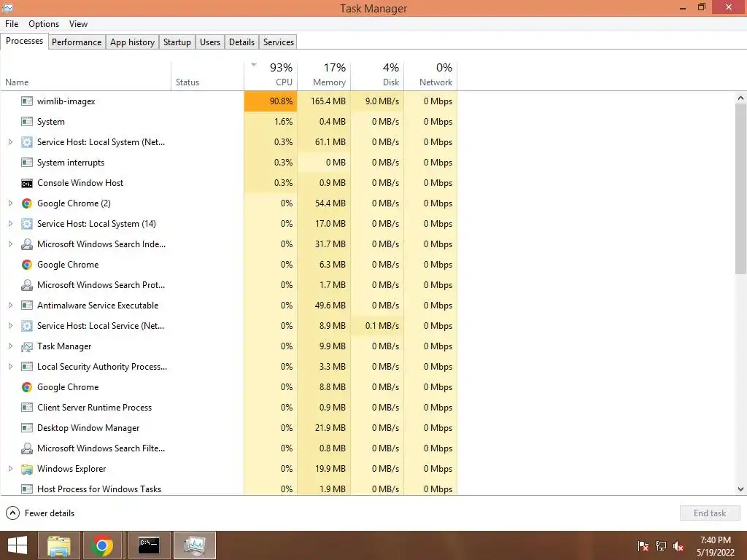The height and width of the screenshot is (560, 747).
Task: Open File Explorer from the taskbar
Action: point(59,545)
